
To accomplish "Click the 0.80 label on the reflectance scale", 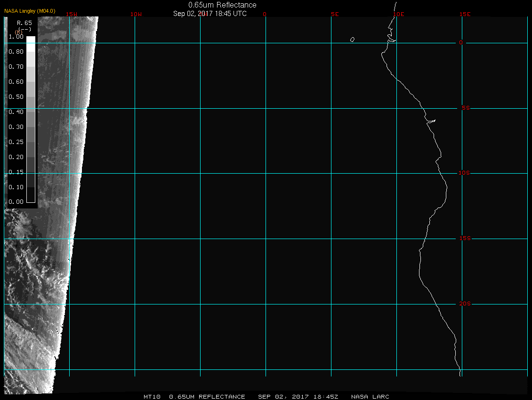I will coord(16,52).
